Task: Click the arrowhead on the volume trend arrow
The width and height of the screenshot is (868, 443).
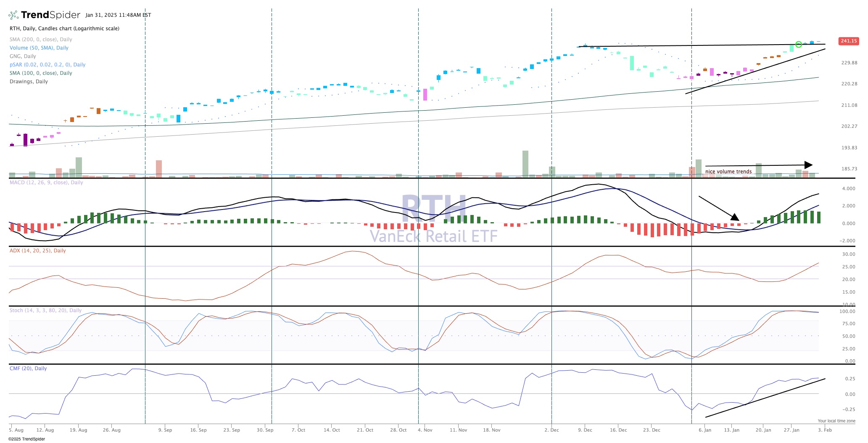Action: 808,165
